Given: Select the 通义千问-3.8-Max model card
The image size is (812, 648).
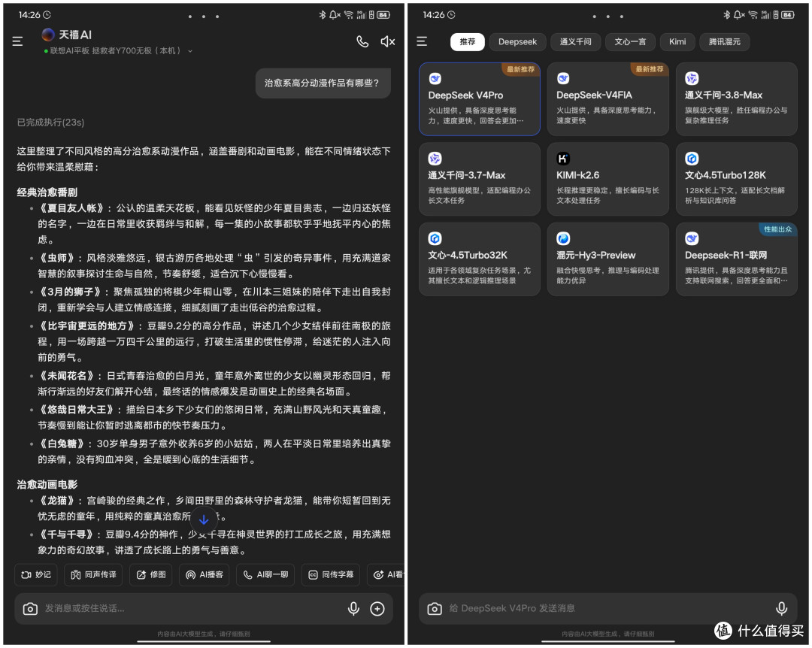Looking at the screenshot, I should tap(736, 99).
